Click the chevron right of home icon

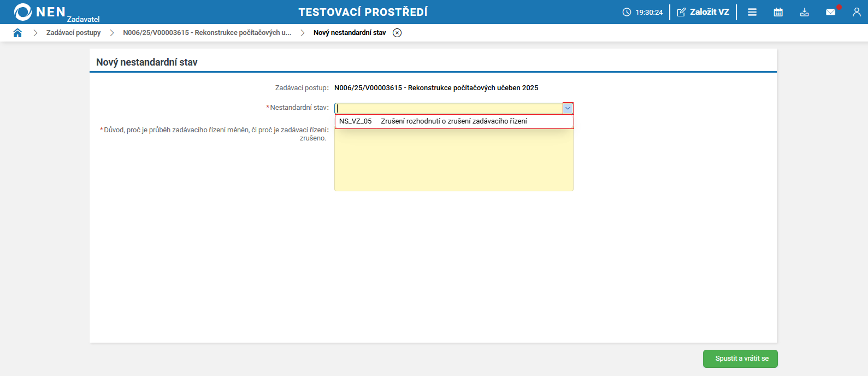[x=36, y=33]
